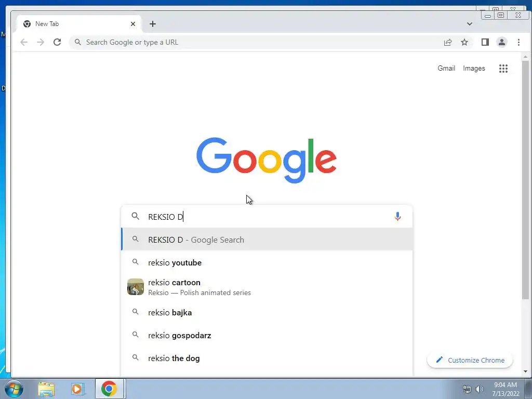
Task: Open Windows Media Player from the taskbar
Action: [77, 389]
